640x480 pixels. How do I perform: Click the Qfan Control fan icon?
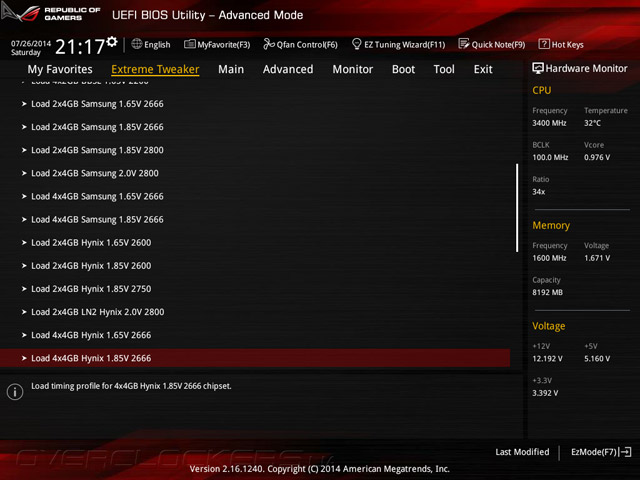(269, 44)
